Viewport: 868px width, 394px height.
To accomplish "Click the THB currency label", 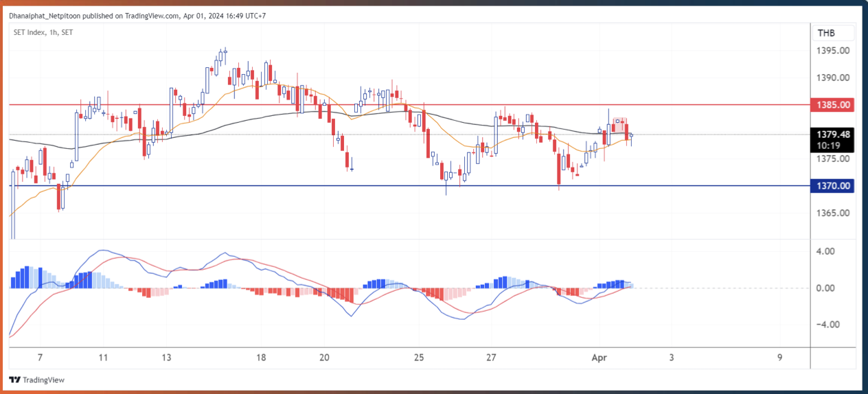I will (x=826, y=33).
